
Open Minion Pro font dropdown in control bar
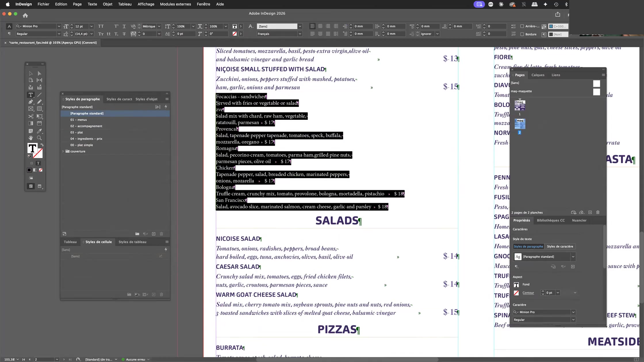pos(59,26)
